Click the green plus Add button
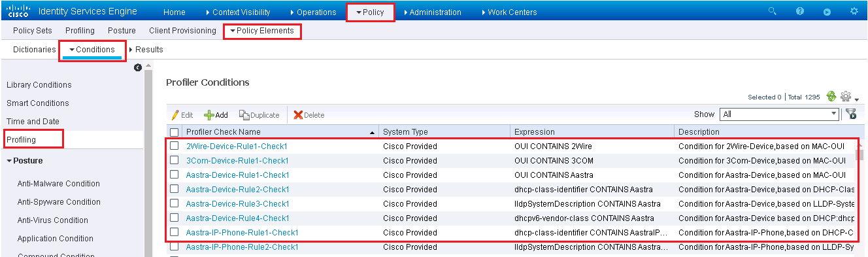The image size is (868, 257). [216, 114]
